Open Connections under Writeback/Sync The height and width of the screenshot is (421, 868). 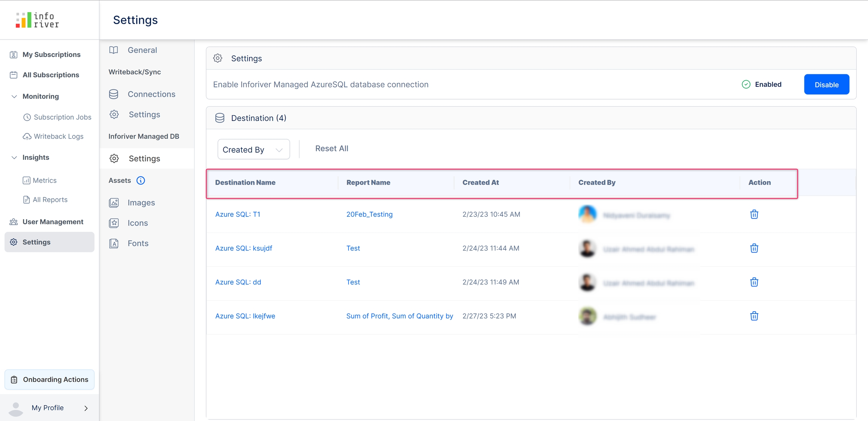click(x=151, y=94)
